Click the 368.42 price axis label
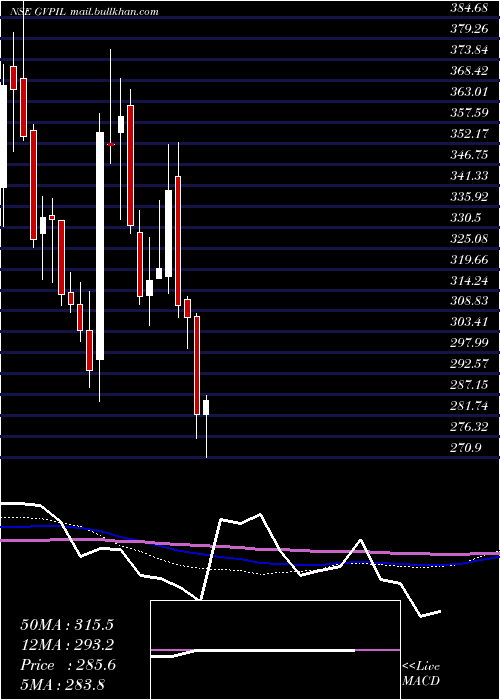Viewport: 500px width, 700px height. 470,71
